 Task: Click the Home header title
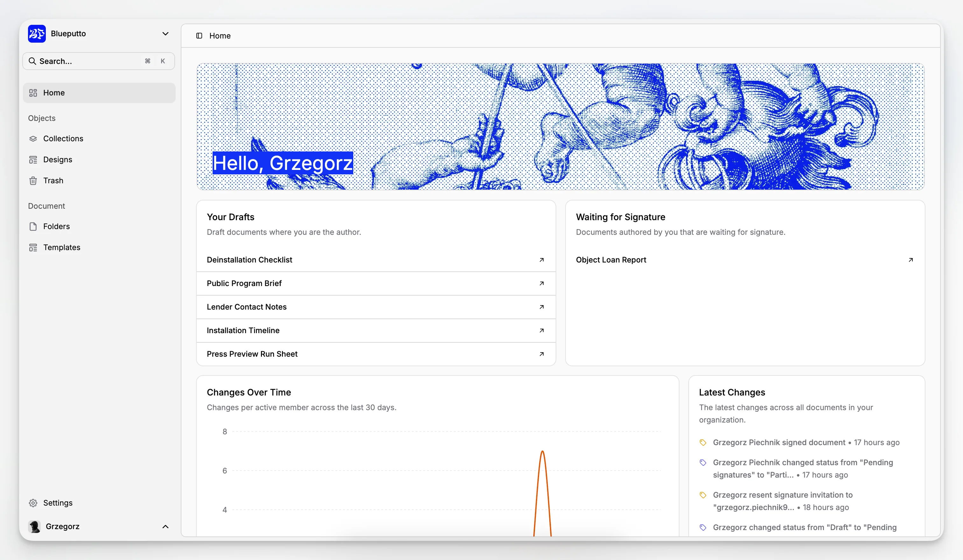pyautogui.click(x=220, y=36)
